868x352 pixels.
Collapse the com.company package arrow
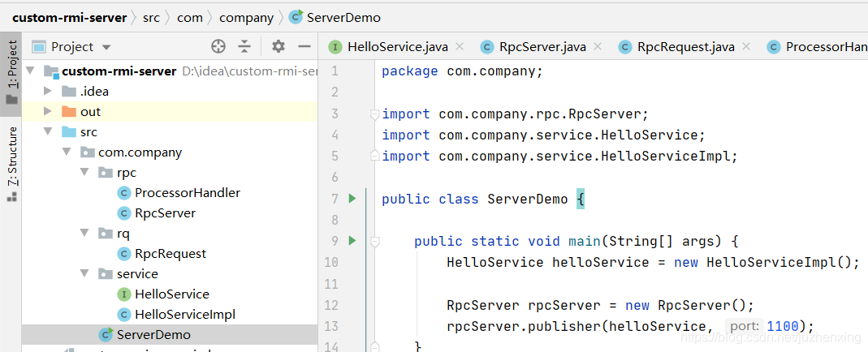pos(67,152)
